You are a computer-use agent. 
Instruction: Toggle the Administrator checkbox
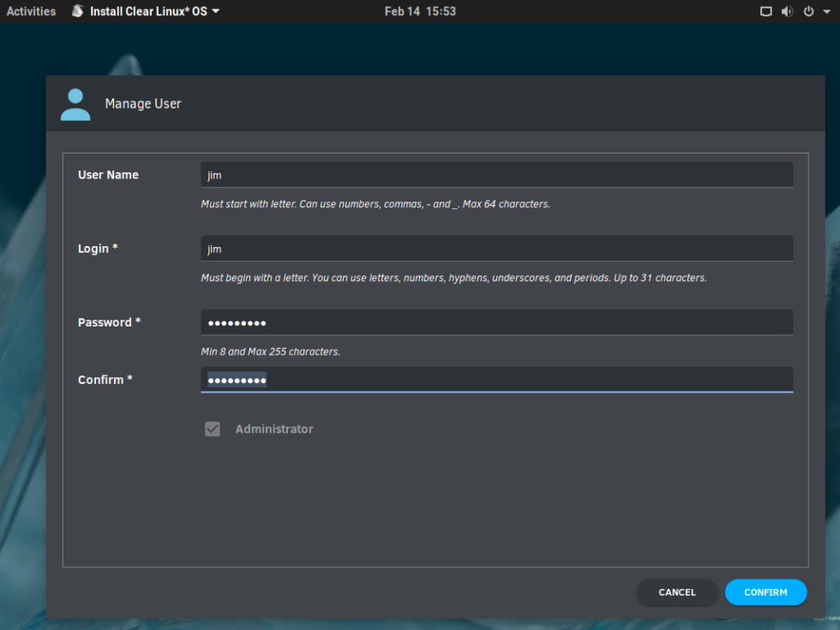pos(213,429)
